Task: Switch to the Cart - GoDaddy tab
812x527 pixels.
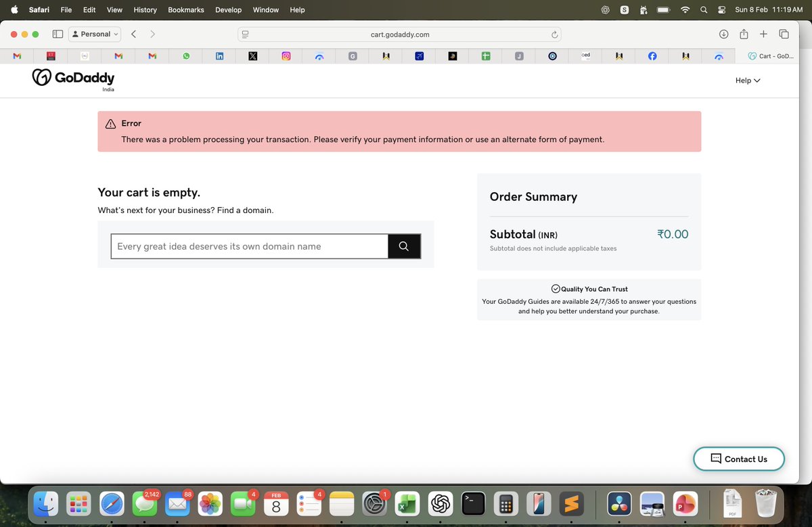Action: pos(770,55)
